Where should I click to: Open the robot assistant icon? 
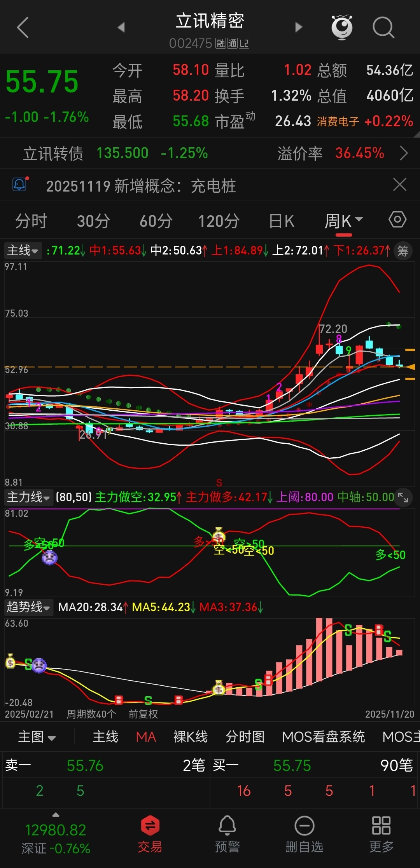[342, 27]
